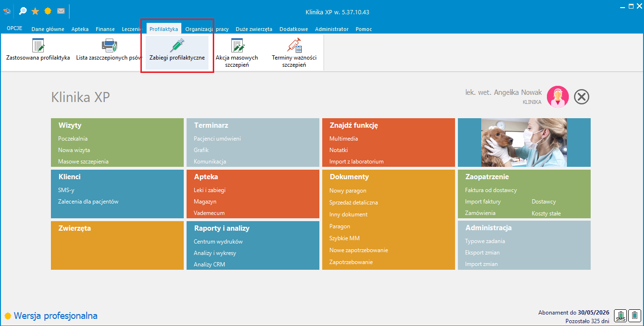This screenshot has height=326, width=644.
Task: Click Znajdź funkcję tile heading
Action: pos(354,125)
